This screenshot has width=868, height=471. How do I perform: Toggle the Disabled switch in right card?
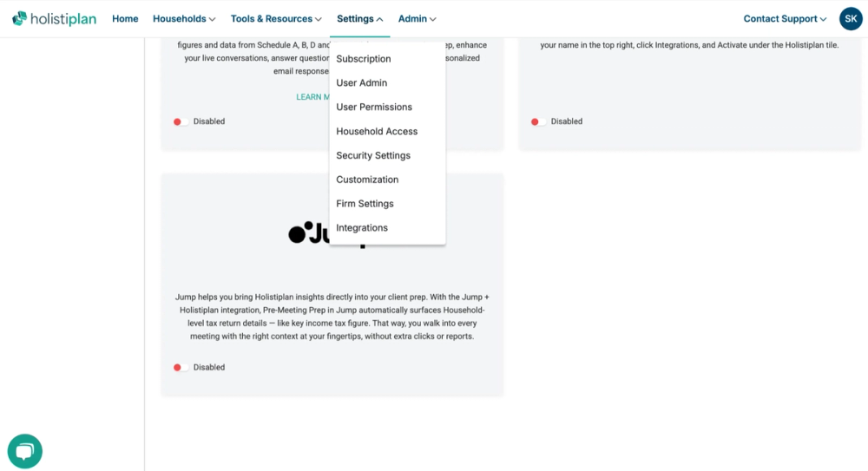538,121
